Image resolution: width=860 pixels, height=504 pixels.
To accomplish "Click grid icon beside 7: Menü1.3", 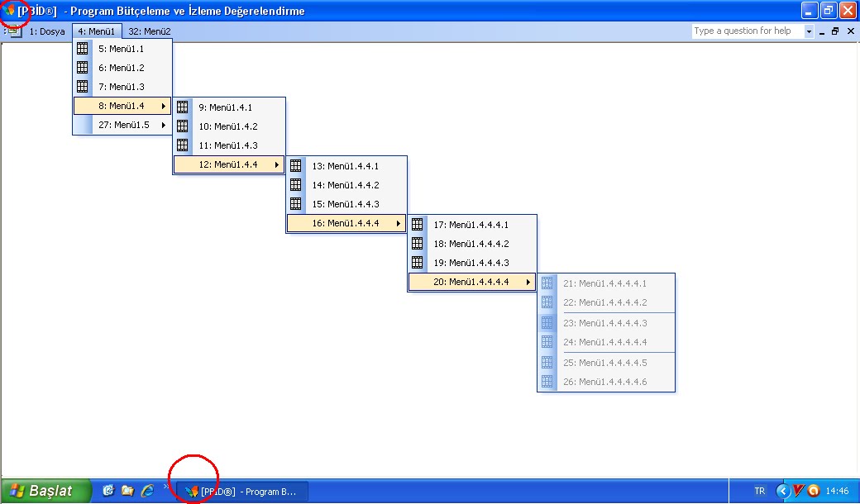I will [x=82, y=87].
